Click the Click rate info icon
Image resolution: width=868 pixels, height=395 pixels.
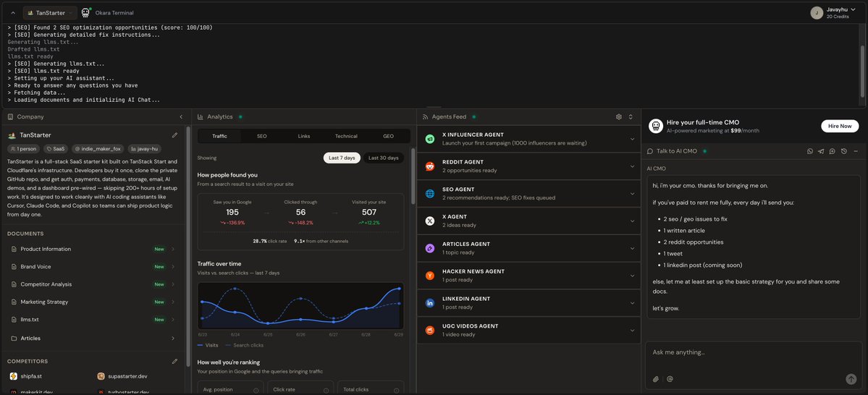pyautogui.click(x=326, y=390)
